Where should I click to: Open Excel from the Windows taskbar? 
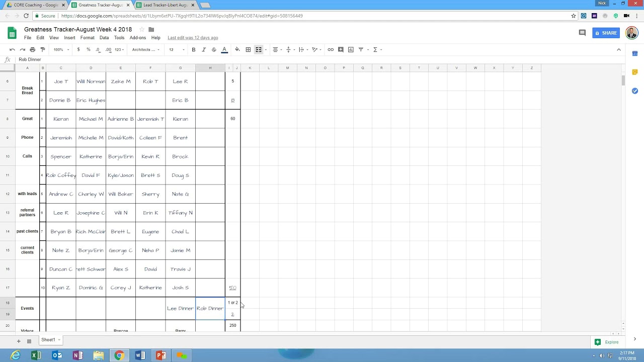(x=36, y=355)
